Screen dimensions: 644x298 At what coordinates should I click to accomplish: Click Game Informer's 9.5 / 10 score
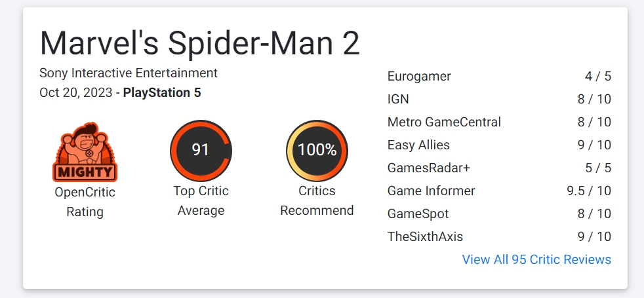coord(589,191)
